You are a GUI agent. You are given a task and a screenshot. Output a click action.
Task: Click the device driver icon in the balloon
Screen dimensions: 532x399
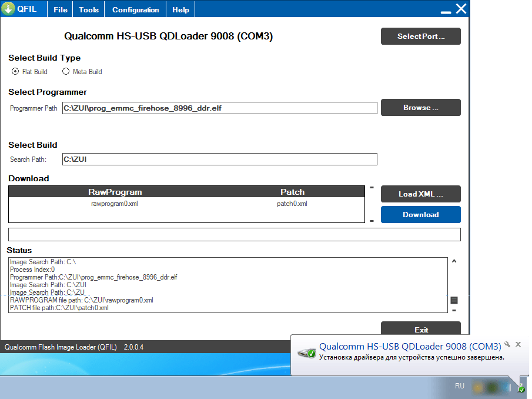[307, 353]
